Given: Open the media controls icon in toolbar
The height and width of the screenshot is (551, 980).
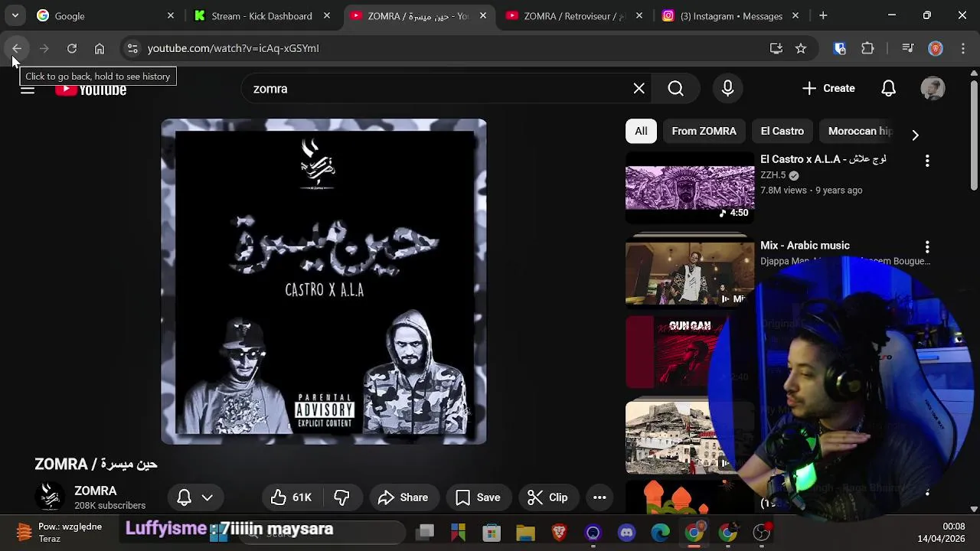Looking at the screenshot, I should (x=908, y=48).
